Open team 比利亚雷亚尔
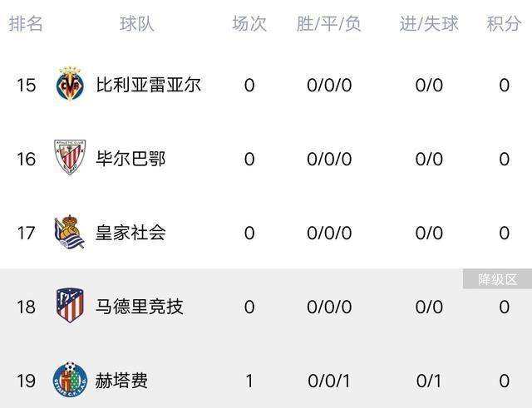Viewport: 532px width, 408px height. pos(149,85)
